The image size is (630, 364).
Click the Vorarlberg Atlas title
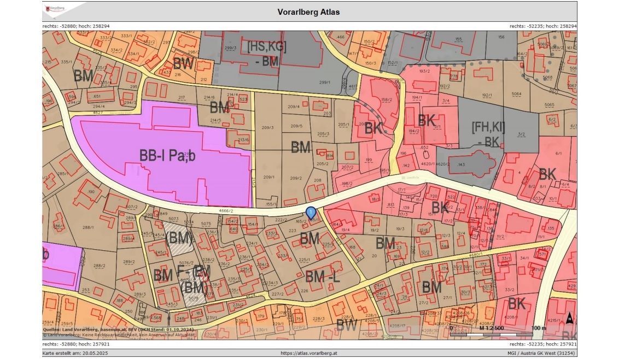pos(308,12)
